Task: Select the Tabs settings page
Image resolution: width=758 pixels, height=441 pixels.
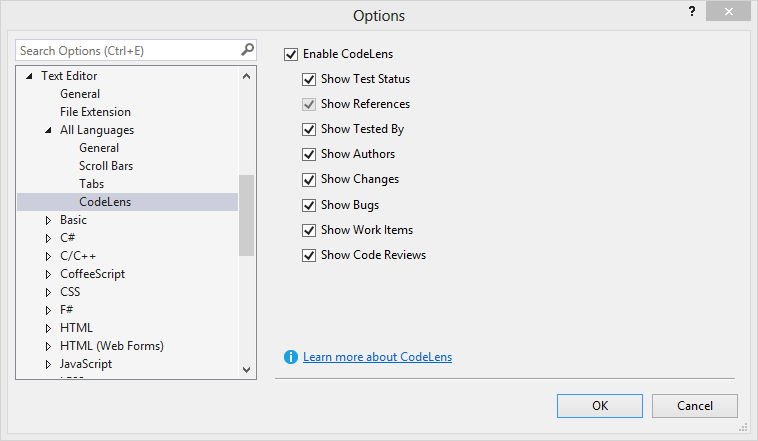Action: point(91,184)
